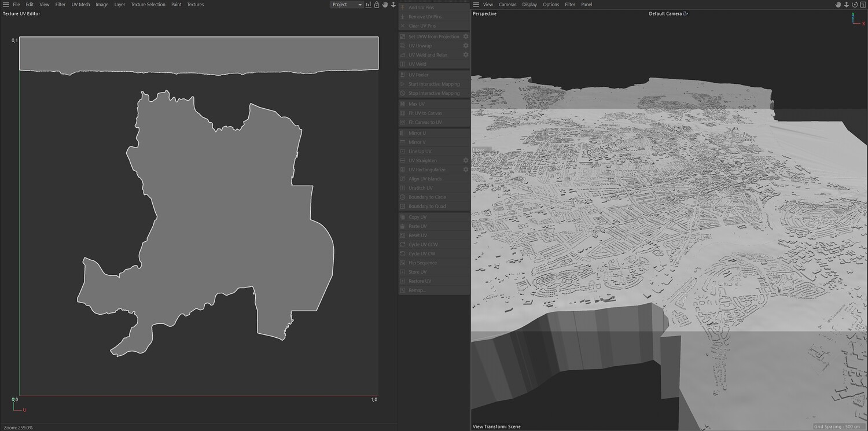Screen dimensions: 868x431
Task: Click the histogram bars icon beside Project
Action: [369, 5]
